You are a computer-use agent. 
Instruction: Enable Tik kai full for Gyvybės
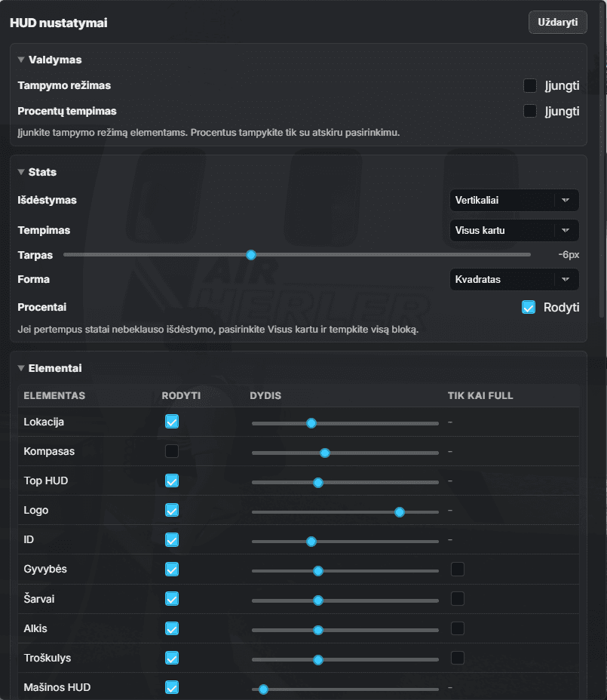pyautogui.click(x=458, y=570)
